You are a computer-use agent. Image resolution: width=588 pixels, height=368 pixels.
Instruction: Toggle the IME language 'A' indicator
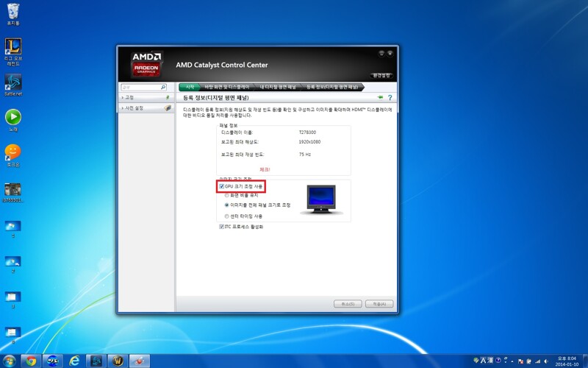[483, 361]
